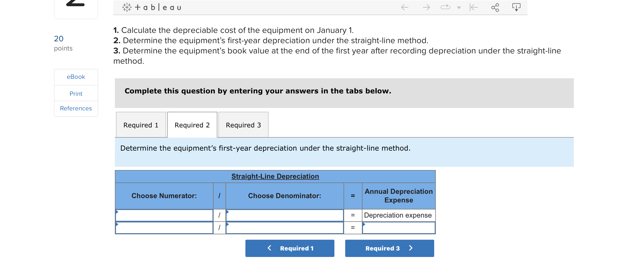Click the Required 3 navigation button
The width and height of the screenshot is (644, 271).
pyautogui.click(x=389, y=248)
